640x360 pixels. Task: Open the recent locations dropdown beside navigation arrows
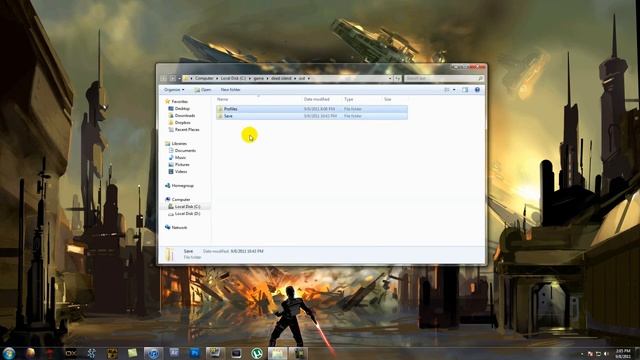click(179, 78)
